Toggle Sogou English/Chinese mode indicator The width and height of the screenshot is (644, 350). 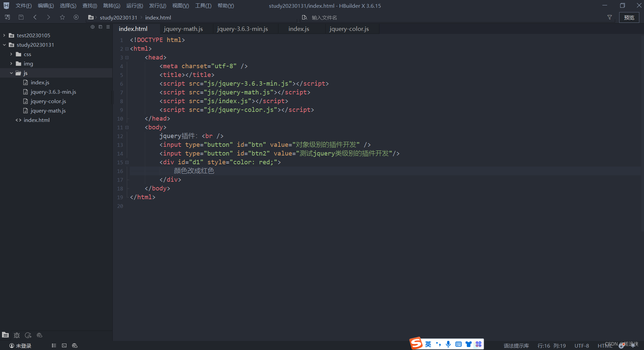428,344
